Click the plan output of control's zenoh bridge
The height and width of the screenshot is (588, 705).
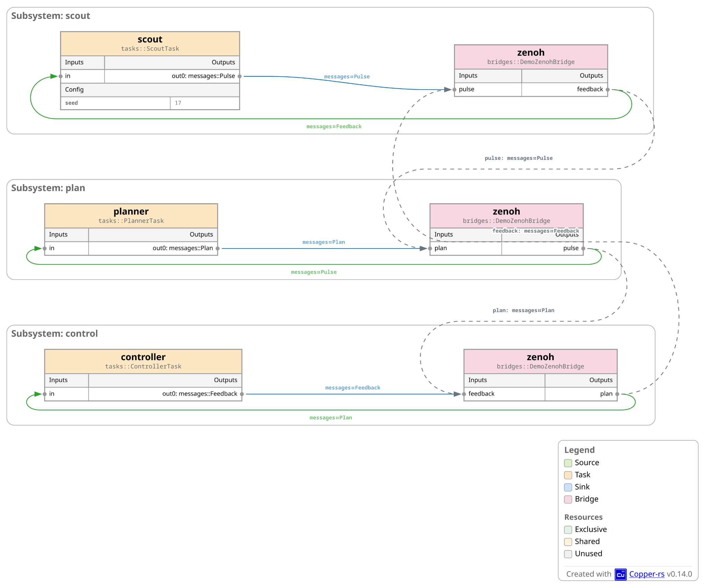pyautogui.click(x=606, y=394)
